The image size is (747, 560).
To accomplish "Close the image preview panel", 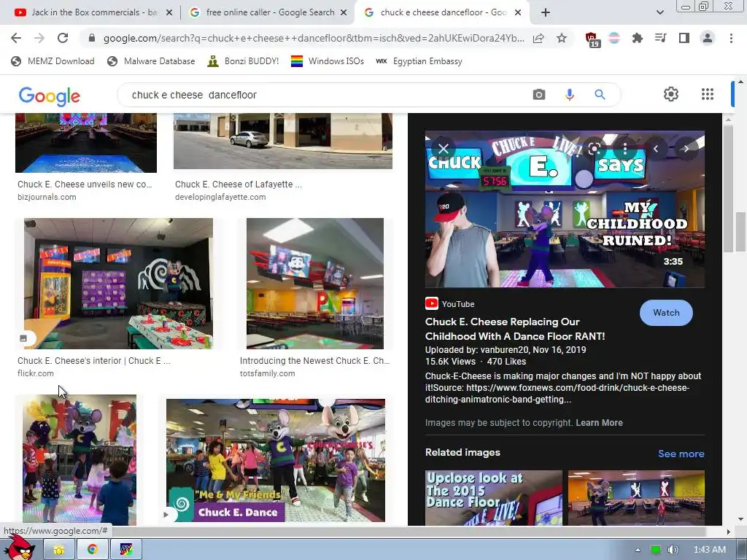I will click(x=444, y=149).
